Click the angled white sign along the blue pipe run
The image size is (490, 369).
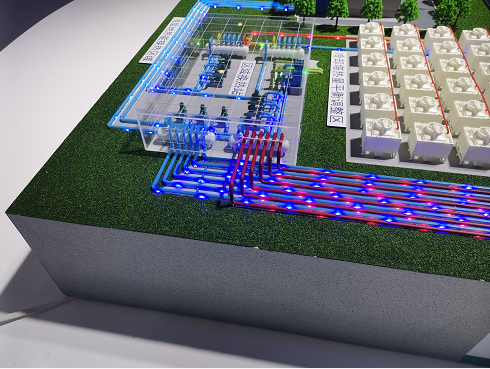click(161, 40)
